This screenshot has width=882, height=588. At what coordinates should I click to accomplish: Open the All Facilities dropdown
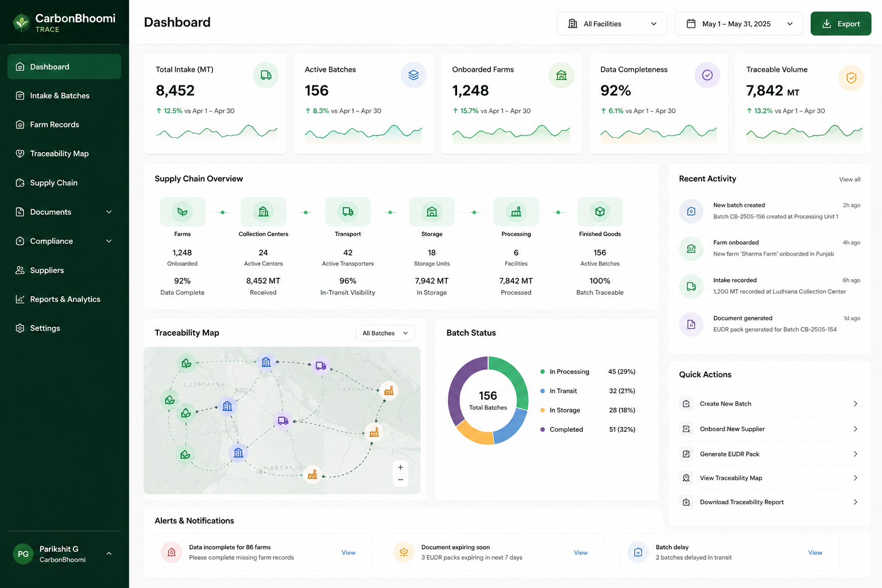point(612,24)
